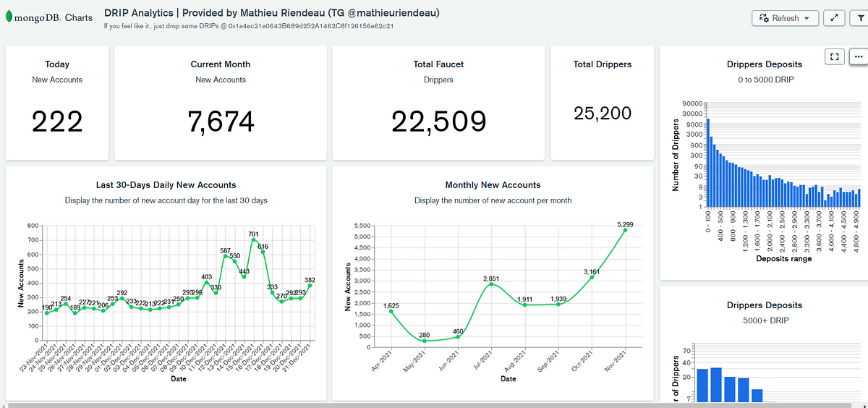Image resolution: width=868 pixels, height=408 pixels.
Task: Select the Current Month value 7,674
Action: click(221, 122)
